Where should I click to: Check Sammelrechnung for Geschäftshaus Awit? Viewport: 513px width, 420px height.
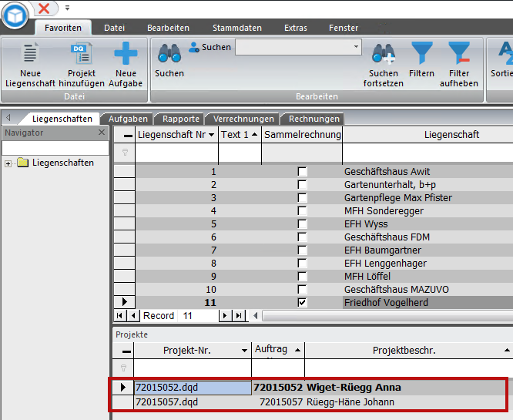click(x=302, y=172)
